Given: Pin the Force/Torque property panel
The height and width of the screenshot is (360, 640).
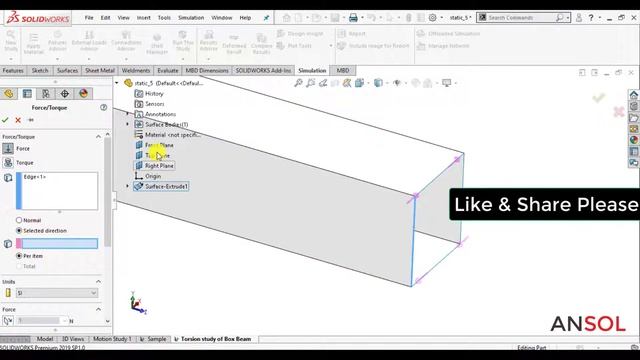Looking at the screenshot, I should pyautogui.click(x=31, y=120).
